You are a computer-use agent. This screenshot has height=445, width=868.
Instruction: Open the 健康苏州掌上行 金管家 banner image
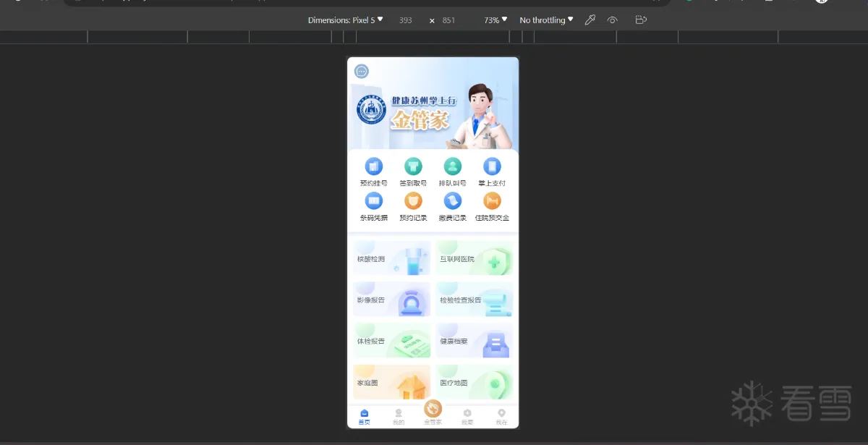[x=433, y=103]
